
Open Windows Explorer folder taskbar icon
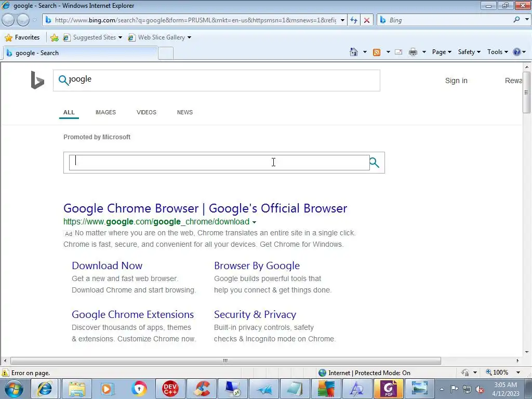click(77, 389)
